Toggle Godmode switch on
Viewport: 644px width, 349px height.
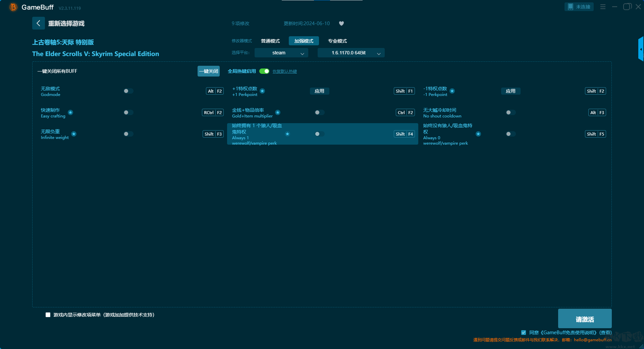[128, 91]
